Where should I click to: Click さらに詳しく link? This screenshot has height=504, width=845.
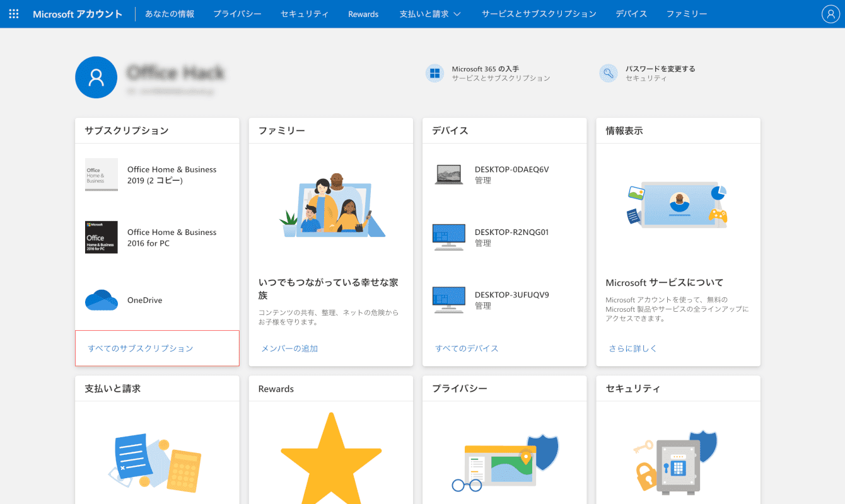point(633,348)
